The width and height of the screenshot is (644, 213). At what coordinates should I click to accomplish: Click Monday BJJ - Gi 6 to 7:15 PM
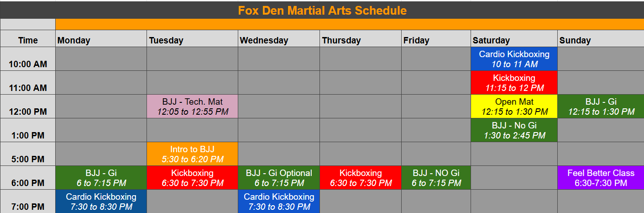pyautogui.click(x=101, y=178)
